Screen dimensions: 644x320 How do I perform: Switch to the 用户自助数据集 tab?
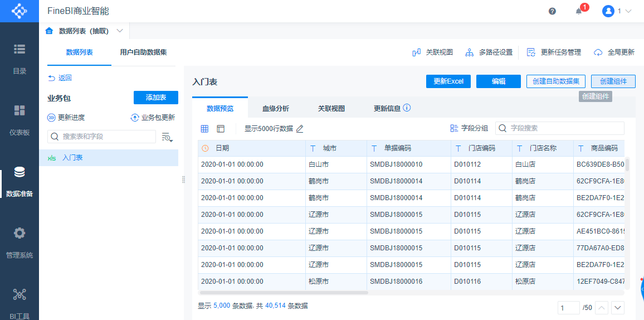(x=143, y=52)
